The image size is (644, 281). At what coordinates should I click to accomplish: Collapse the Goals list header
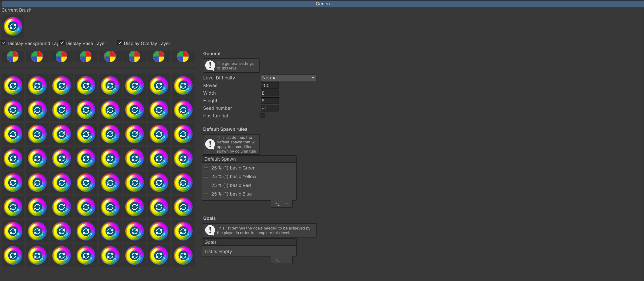pyautogui.click(x=210, y=242)
